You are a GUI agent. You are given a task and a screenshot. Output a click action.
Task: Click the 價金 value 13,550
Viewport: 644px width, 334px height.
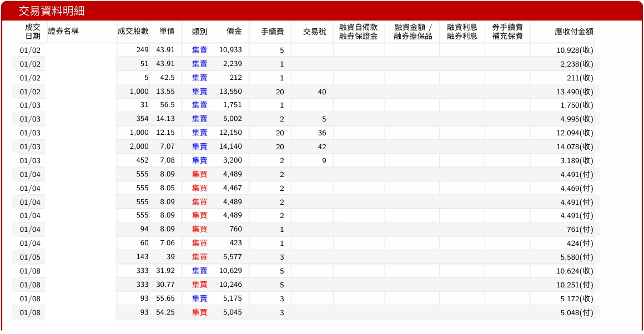coord(230,92)
